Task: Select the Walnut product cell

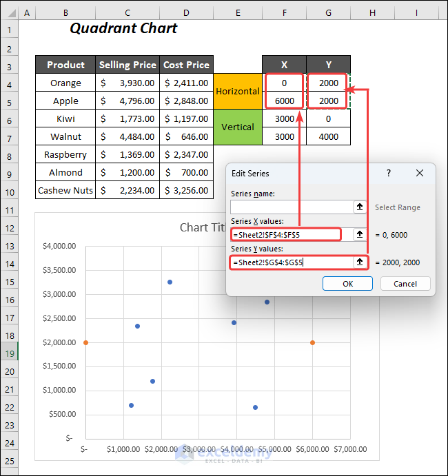Action: tap(65, 136)
